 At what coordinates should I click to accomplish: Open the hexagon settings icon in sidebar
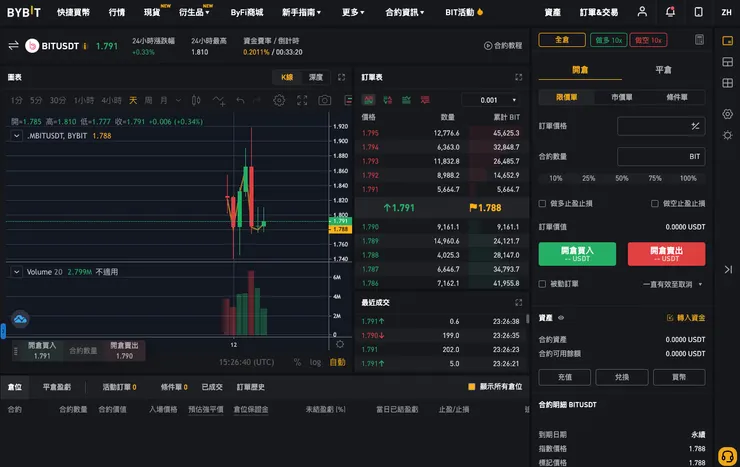point(728,114)
